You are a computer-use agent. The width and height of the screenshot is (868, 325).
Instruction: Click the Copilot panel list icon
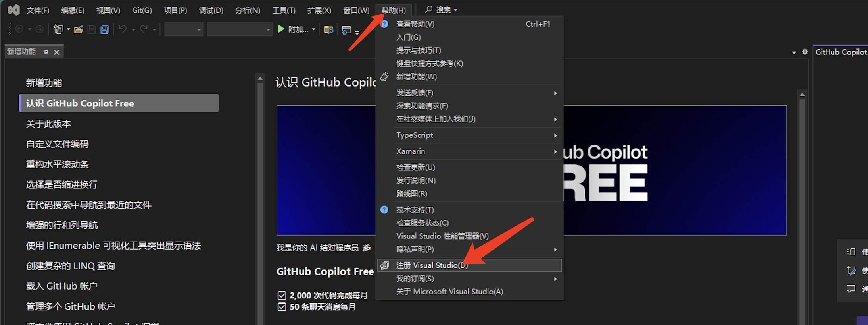(851, 251)
